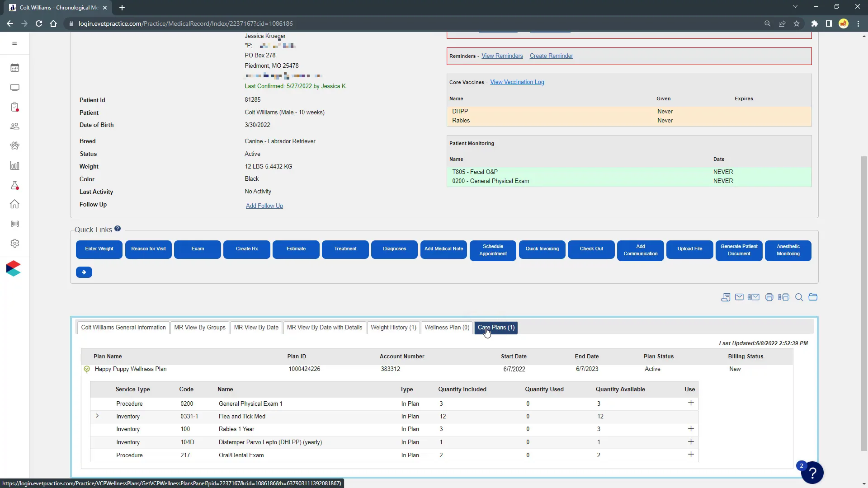Click the invoice receipt icon above the tabs
The height and width of the screenshot is (488, 868).
point(726,297)
